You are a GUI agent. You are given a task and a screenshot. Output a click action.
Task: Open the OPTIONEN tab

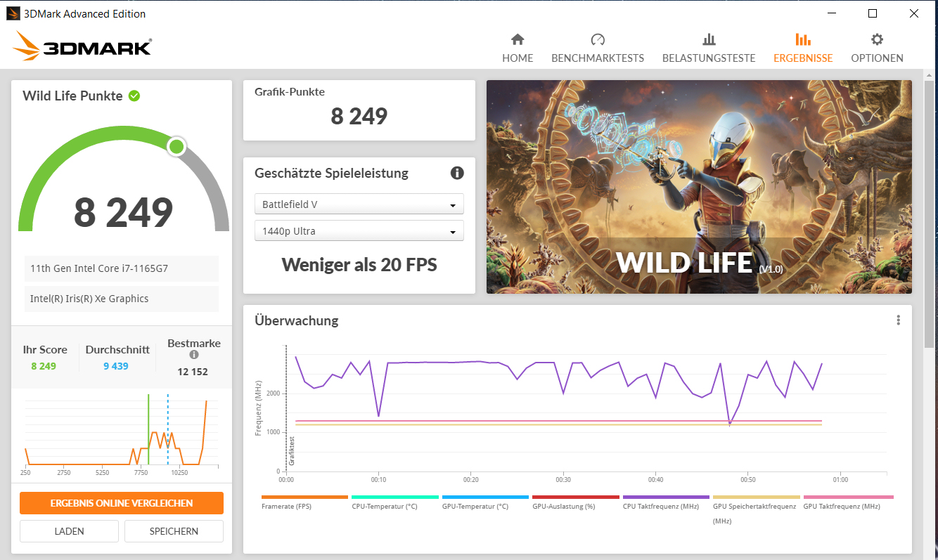coord(877,48)
